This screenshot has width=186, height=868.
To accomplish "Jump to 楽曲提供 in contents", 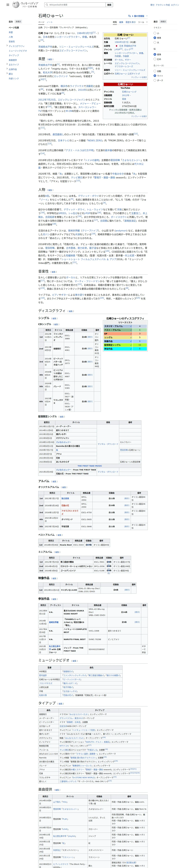I will pyautogui.click(x=13, y=60).
